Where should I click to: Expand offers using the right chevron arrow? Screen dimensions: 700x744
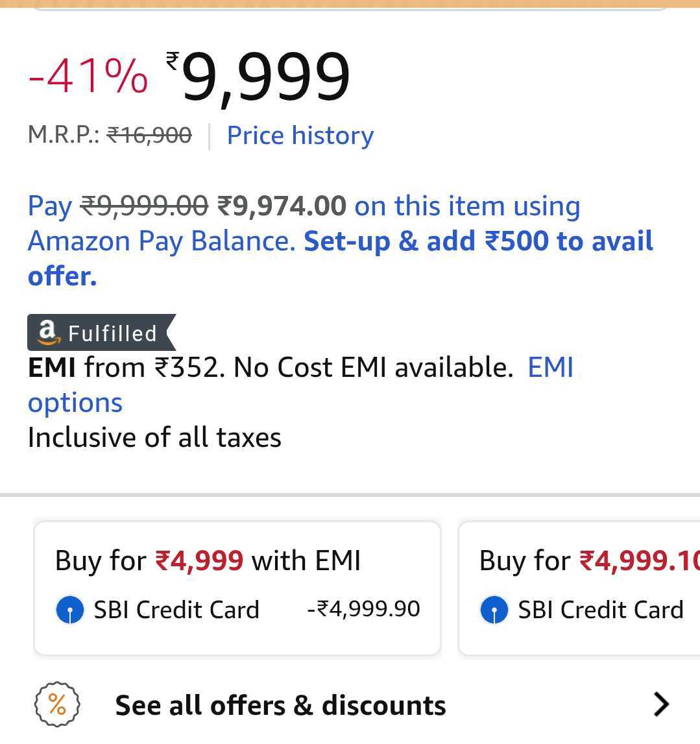[x=660, y=704]
